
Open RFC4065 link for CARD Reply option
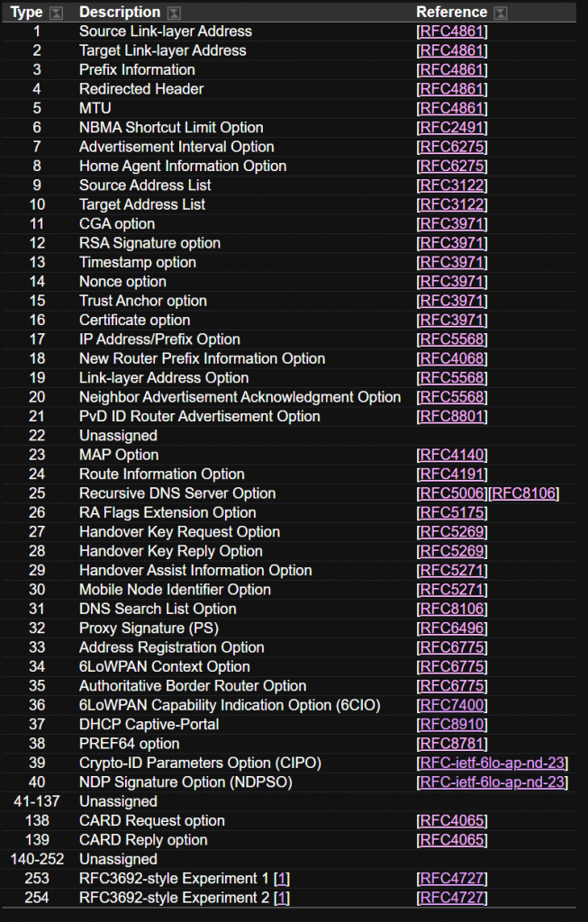tap(452, 840)
